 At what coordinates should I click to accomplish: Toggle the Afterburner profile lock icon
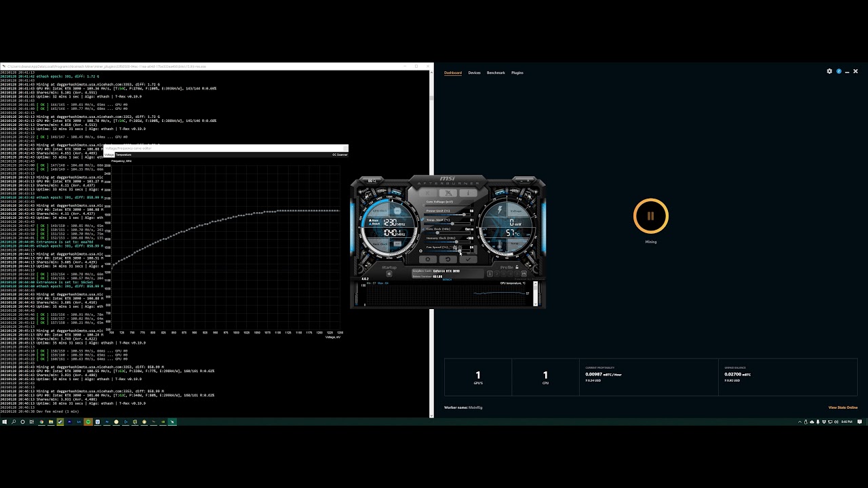517,267
